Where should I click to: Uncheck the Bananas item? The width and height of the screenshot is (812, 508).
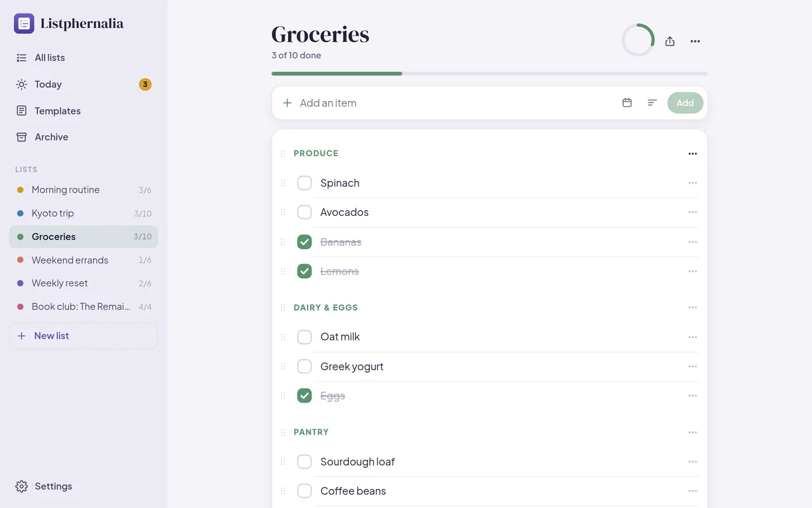304,242
